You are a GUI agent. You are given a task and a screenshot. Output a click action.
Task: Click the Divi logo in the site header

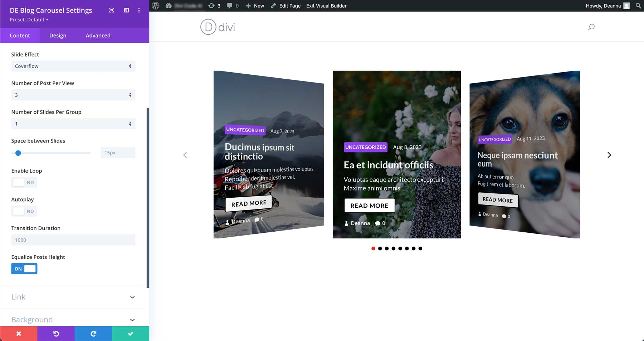pos(218,27)
